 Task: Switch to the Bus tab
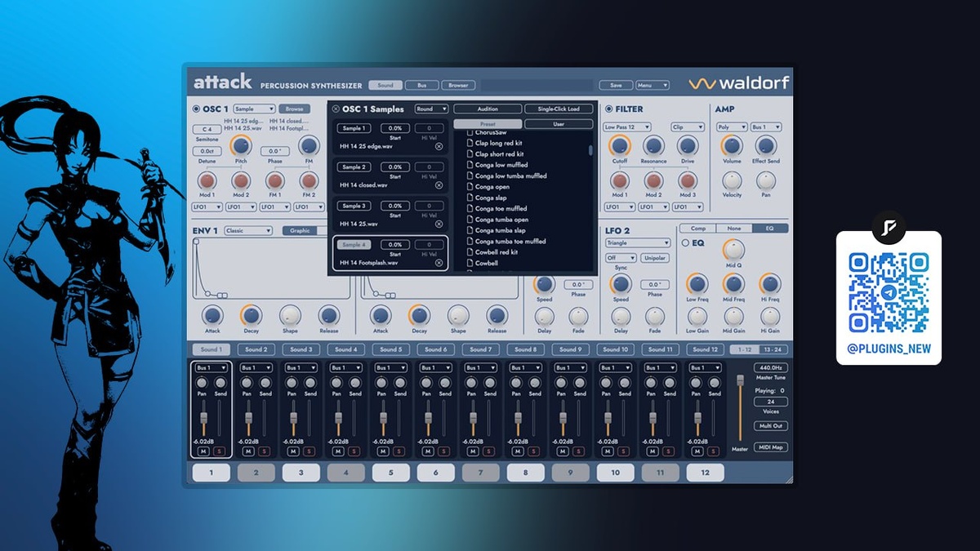(x=421, y=85)
